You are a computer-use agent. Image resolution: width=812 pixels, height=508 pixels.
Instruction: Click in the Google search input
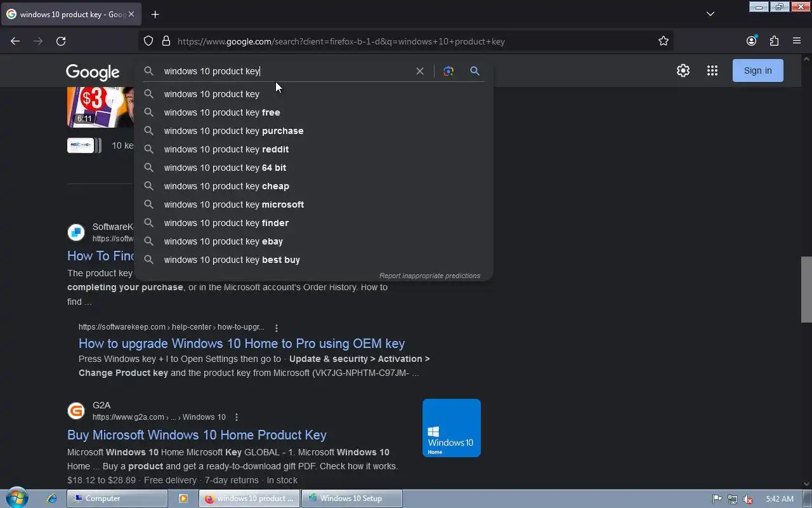(285, 71)
